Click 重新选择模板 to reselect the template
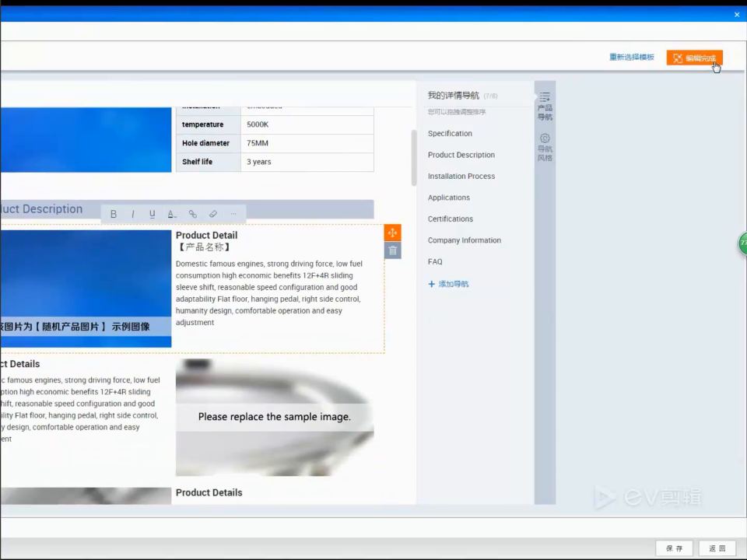747x560 pixels. tap(632, 57)
